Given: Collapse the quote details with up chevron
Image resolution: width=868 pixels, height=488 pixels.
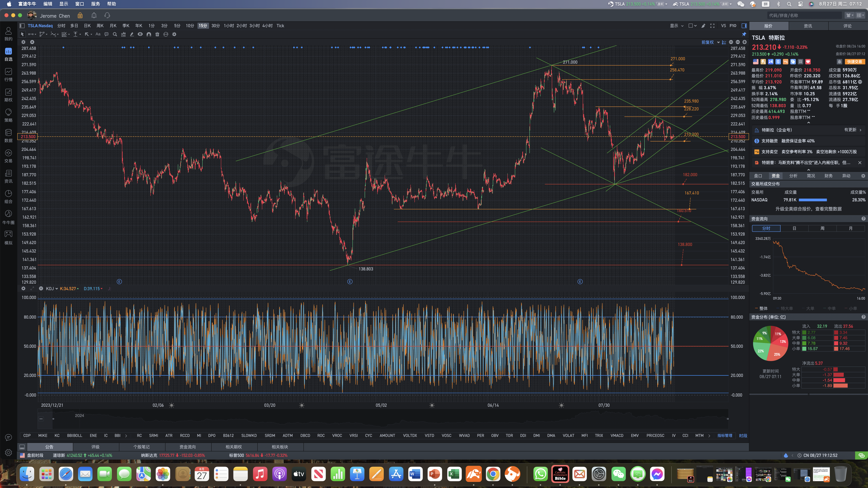Looking at the screenshot, I should (809, 123).
